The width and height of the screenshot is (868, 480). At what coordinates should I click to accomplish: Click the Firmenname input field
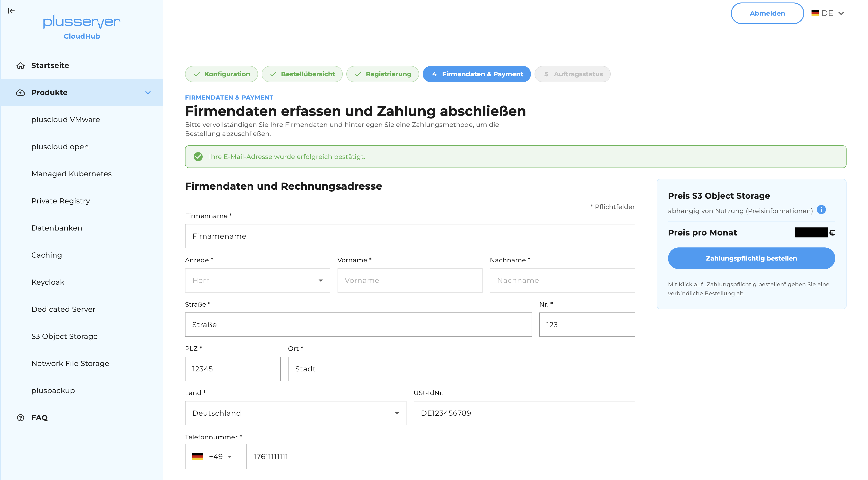point(410,236)
